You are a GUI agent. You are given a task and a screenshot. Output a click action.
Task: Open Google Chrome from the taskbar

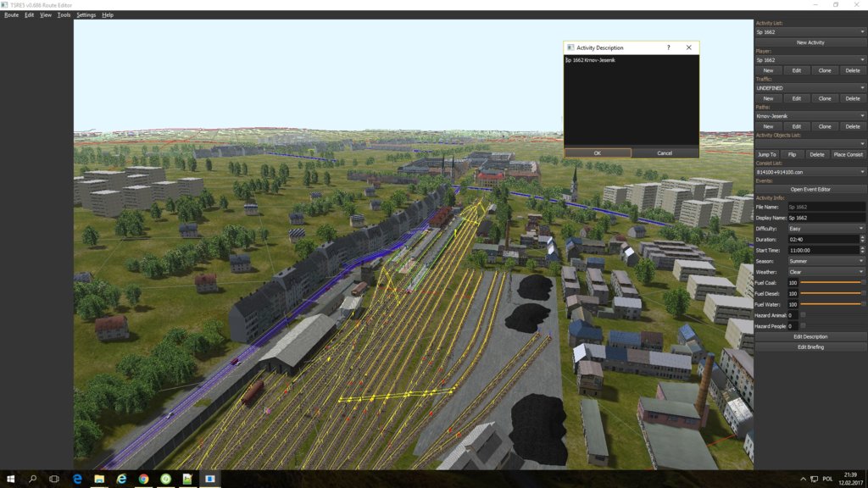(143, 480)
